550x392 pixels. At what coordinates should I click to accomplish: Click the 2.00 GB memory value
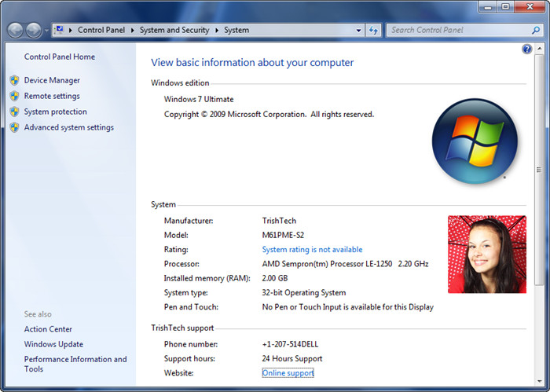point(275,278)
